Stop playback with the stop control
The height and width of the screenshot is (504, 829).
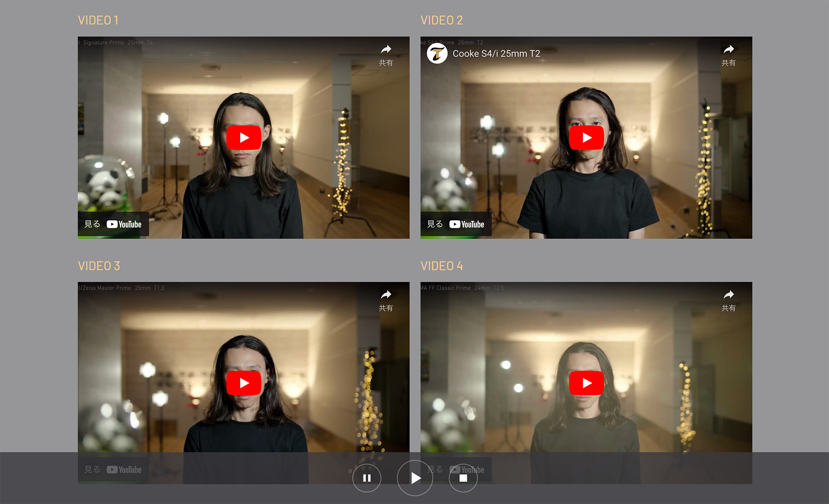463,478
